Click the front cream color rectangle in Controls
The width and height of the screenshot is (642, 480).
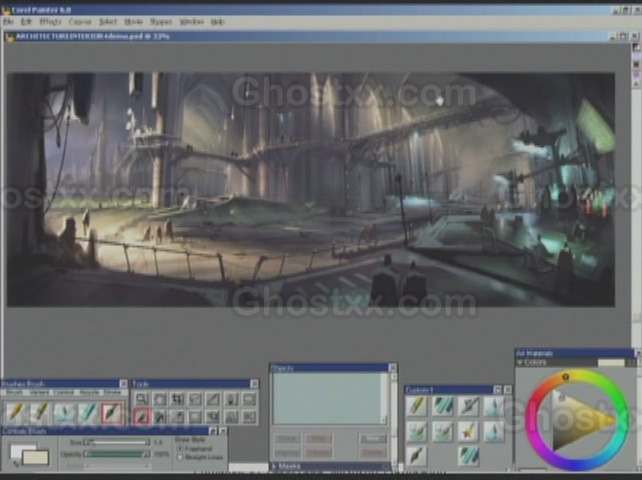pos(36,457)
